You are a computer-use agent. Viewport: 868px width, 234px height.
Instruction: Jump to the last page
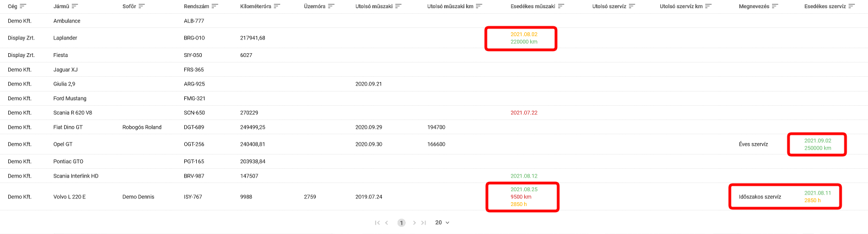tap(423, 222)
